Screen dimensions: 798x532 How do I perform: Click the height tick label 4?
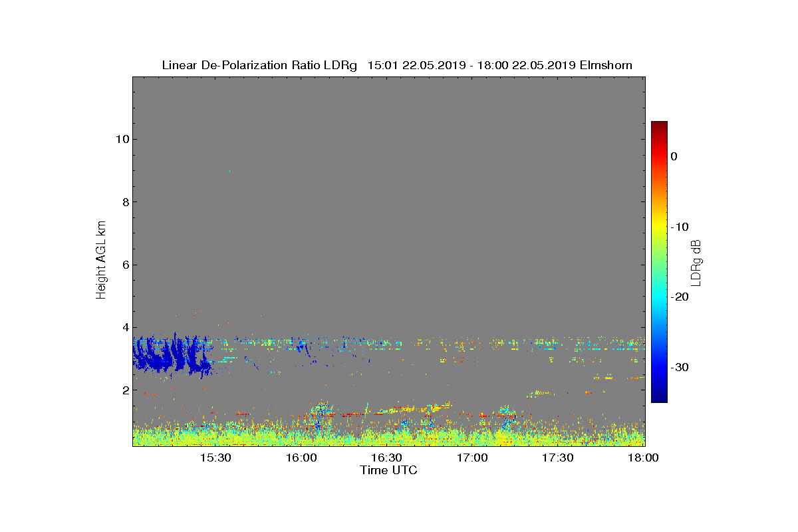point(124,327)
